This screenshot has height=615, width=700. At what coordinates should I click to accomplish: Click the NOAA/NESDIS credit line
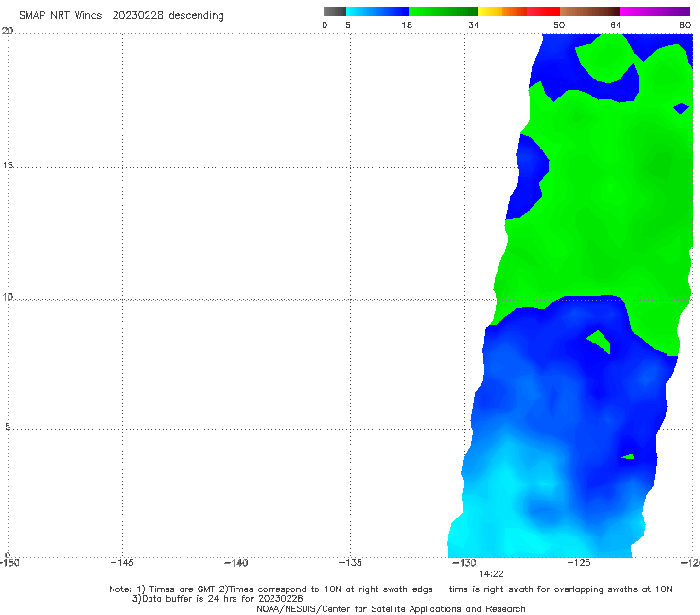pos(391,609)
